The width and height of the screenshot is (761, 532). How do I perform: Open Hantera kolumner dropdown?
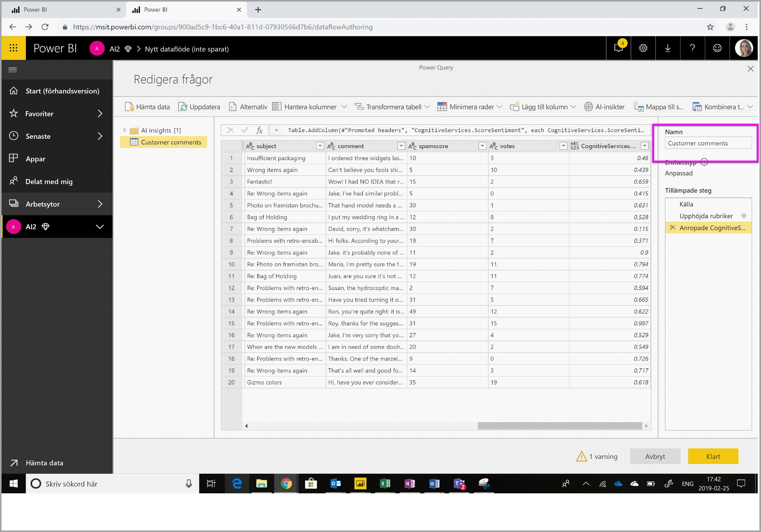[310, 107]
